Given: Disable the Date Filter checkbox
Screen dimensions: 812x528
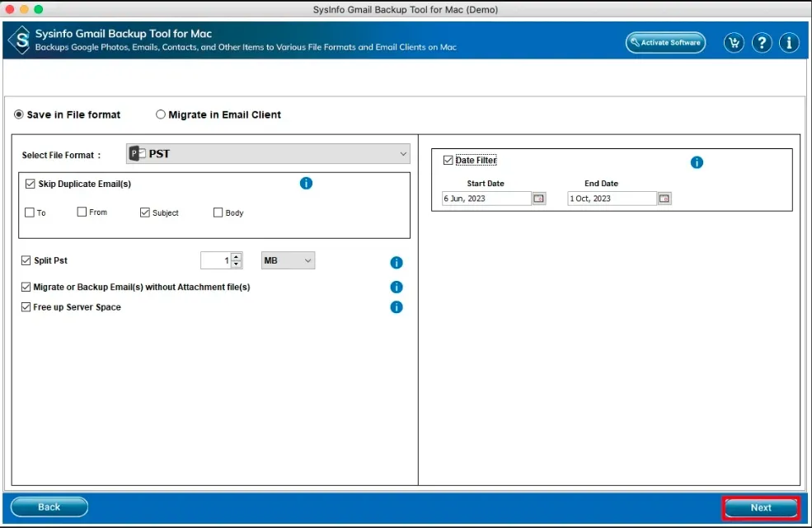Looking at the screenshot, I should tap(448, 161).
